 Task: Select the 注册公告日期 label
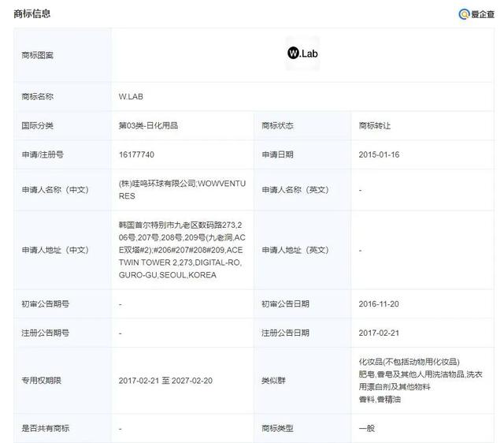coord(285,333)
